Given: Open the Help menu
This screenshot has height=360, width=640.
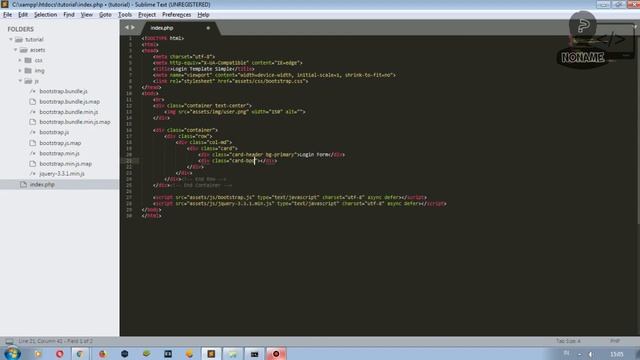Looking at the screenshot, I should [203, 15].
